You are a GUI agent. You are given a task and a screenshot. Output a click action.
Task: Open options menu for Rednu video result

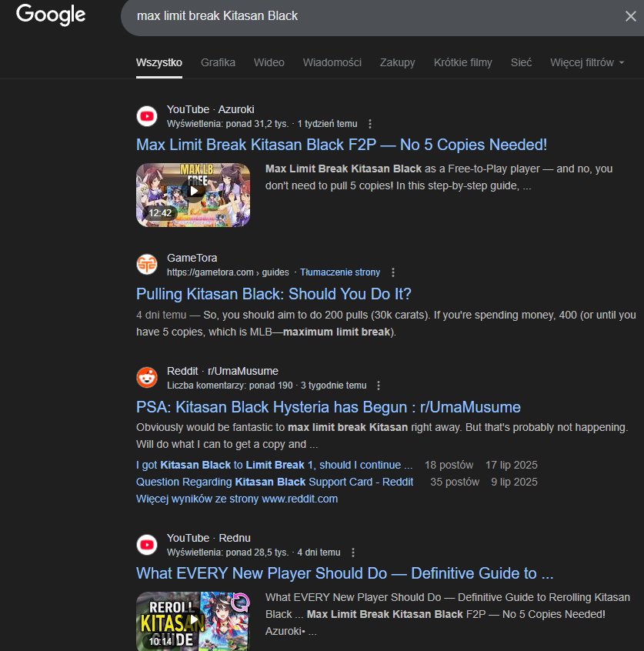353,553
